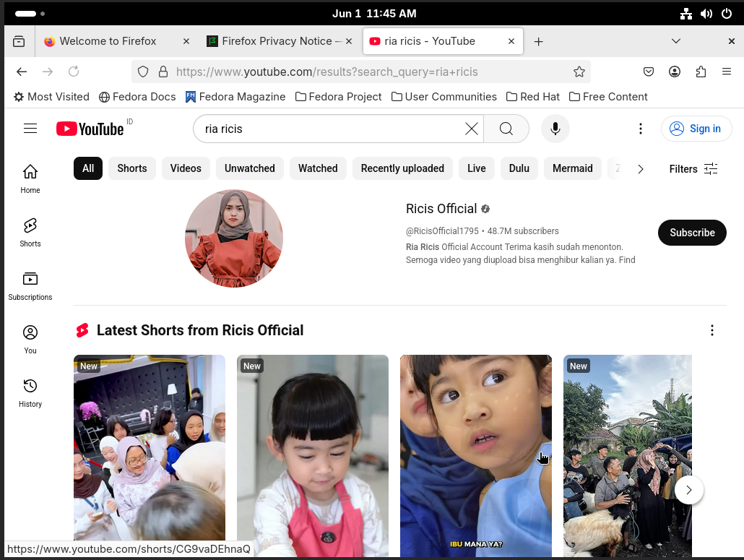
Task: Select the Shorts filter chip
Action: [x=132, y=168]
